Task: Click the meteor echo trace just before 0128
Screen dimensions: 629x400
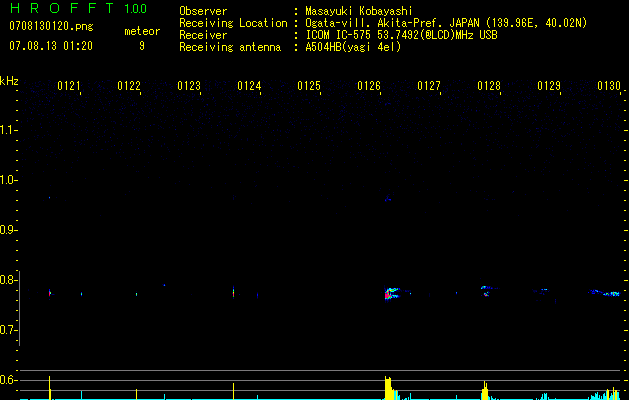Action: pyautogui.click(x=486, y=291)
